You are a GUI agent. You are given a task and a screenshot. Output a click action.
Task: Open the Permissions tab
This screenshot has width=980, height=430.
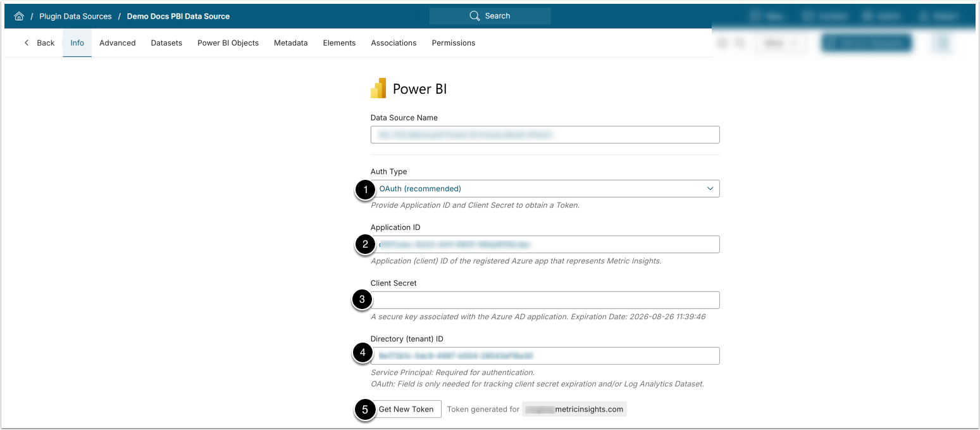click(x=453, y=43)
